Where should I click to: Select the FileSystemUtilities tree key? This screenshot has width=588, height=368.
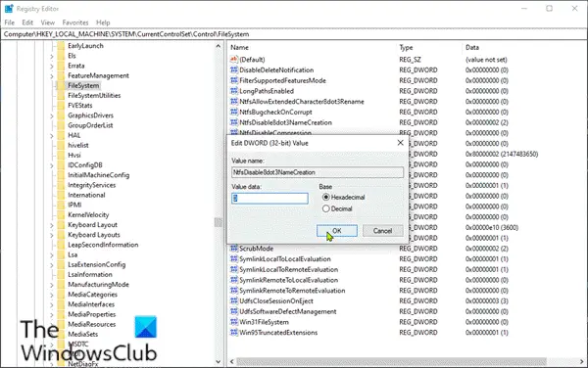[94, 96]
